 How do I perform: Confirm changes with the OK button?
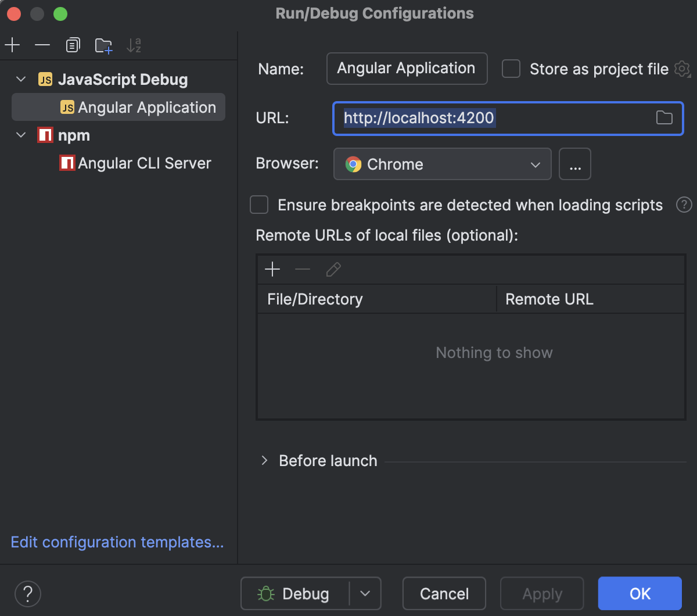click(x=639, y=593)
